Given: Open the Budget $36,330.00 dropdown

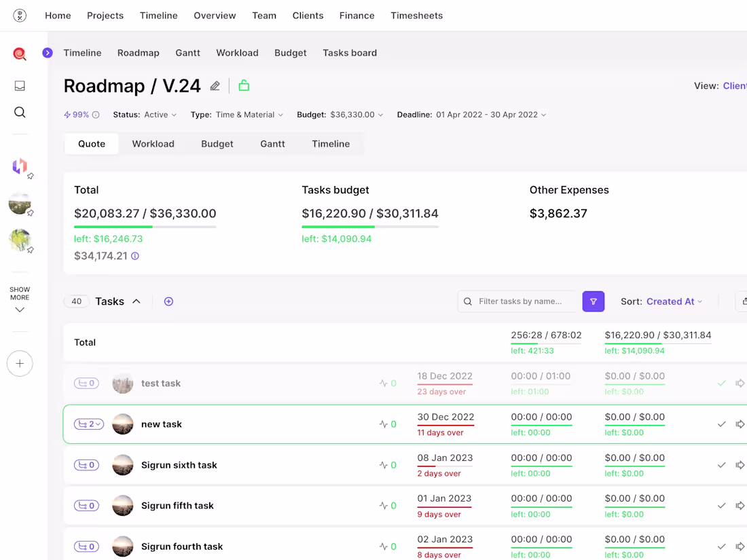Looking at the screenshot, I should [x=340, y=115].
